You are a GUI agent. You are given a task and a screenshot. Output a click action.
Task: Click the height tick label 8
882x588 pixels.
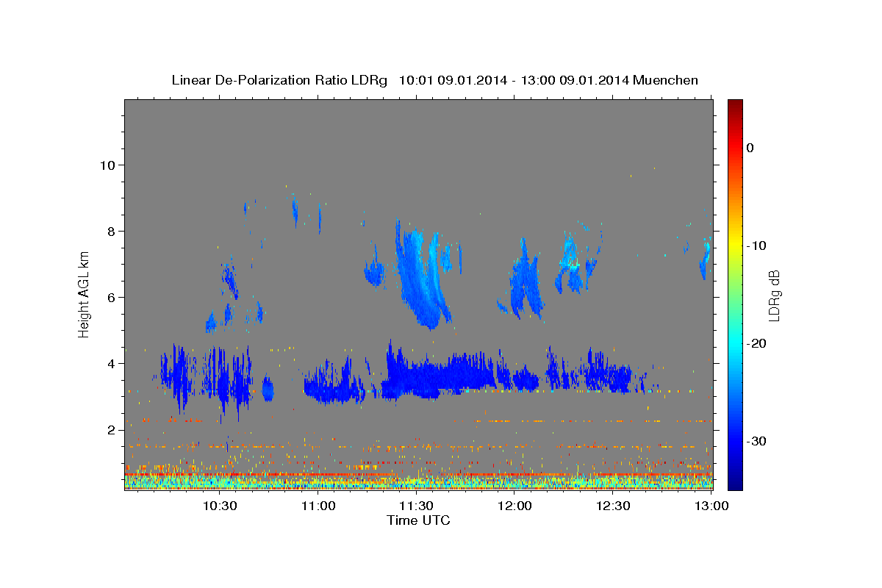click(x=113, y=231)
